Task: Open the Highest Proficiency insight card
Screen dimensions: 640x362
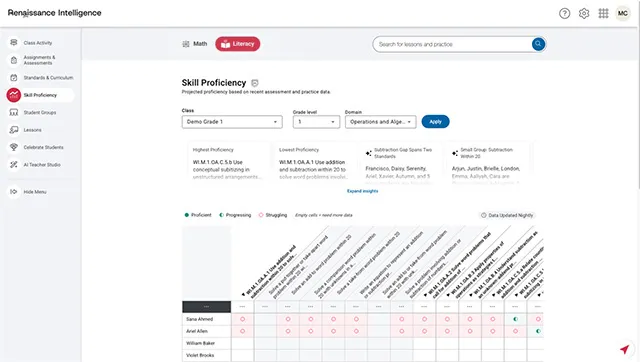Action: [x=229, y=163]
